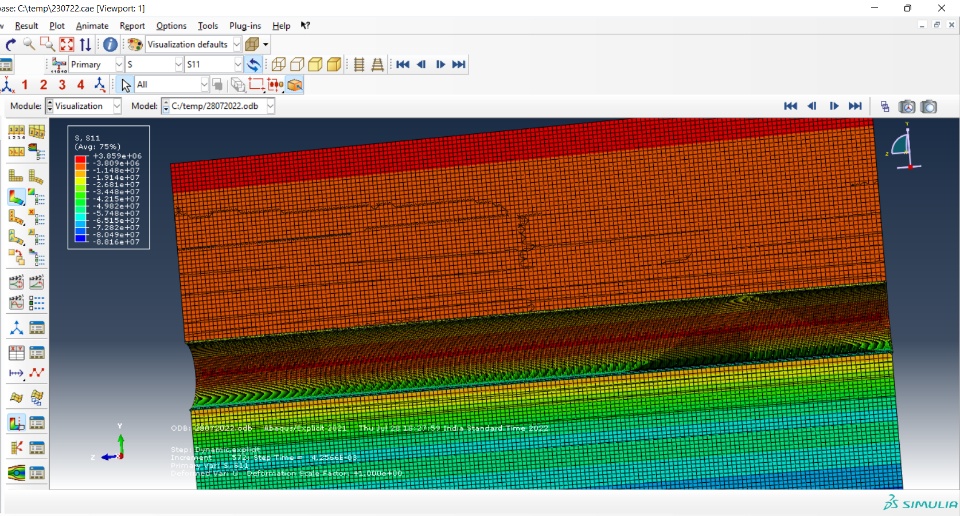The width and height of the screenshot is (960, 516).
Task: Step to previous frame in field toolbar
Action: pos(421,64)
